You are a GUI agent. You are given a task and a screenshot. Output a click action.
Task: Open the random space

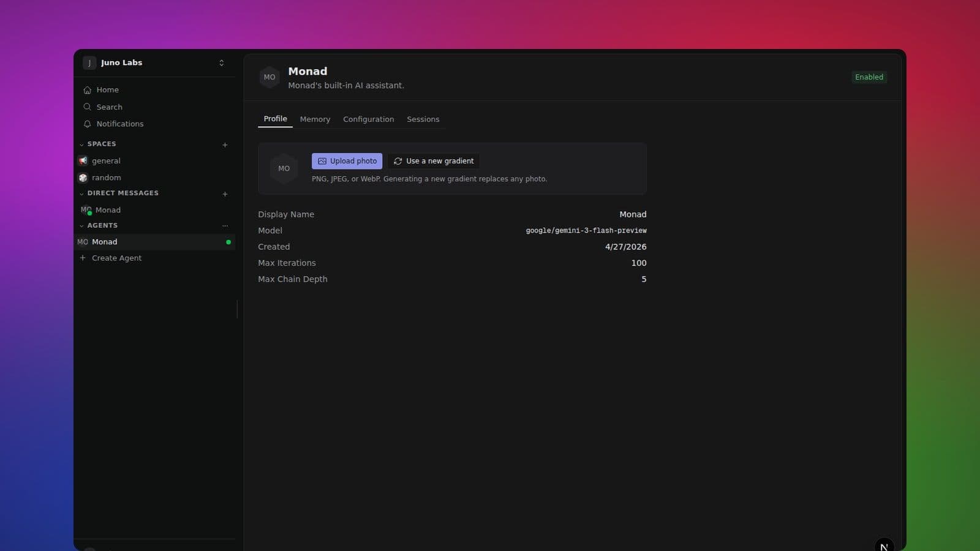154,178
